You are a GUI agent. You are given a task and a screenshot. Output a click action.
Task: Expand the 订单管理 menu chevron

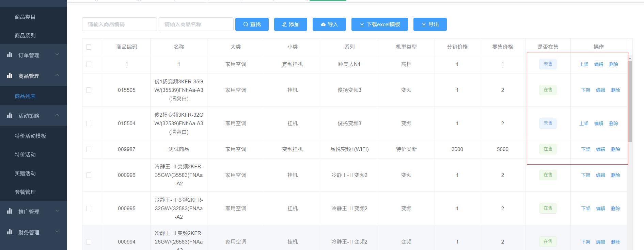click(x=57, y=54)
